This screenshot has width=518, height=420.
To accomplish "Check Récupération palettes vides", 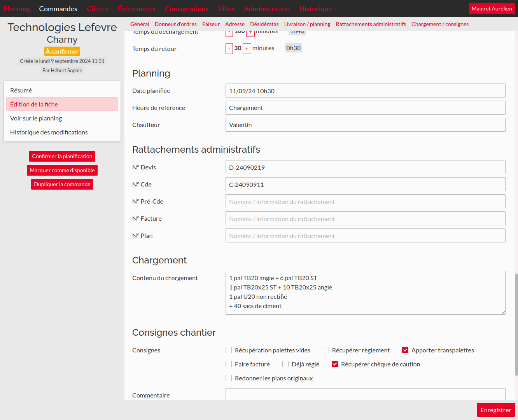I will 229,350.
